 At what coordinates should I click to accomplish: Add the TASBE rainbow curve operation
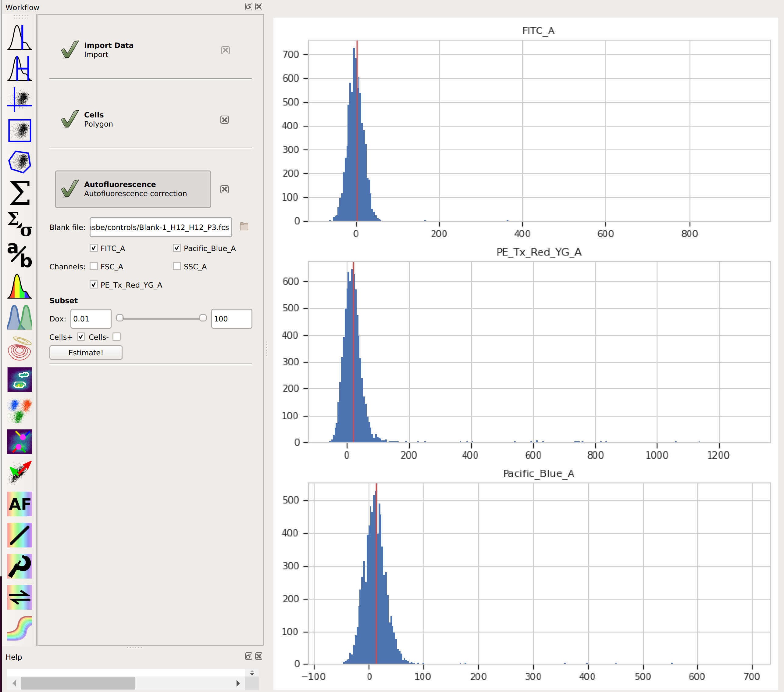click(x=20, y=628)
